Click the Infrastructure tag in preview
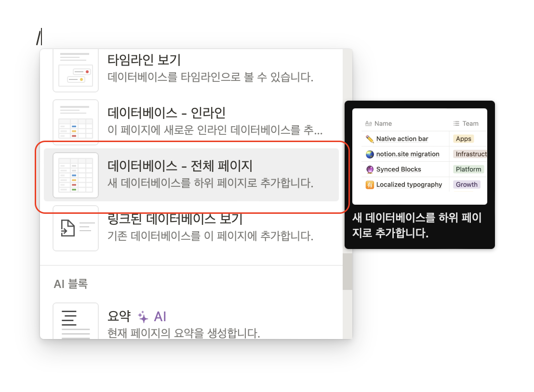Screen dimensions: 534x392 [x=470, y=154]
